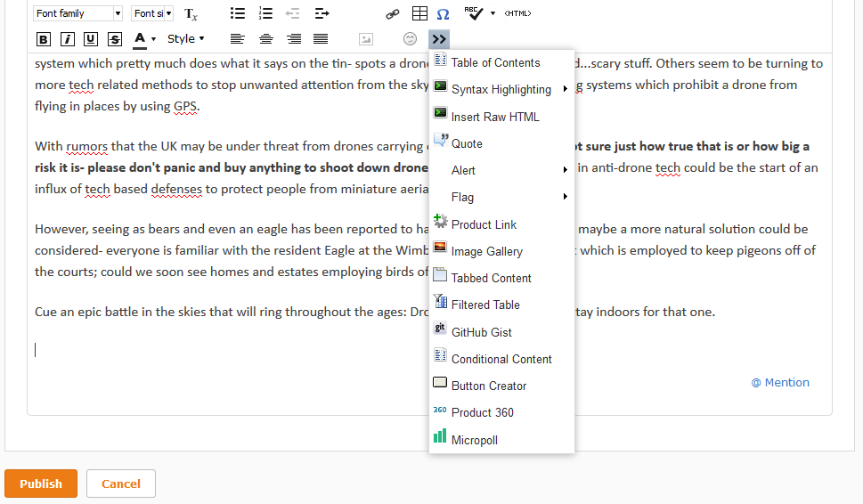Image resolution: width=863 pixels, height=504 pixels.
Task: Click the bulleted list icon
Action: click(238, 13)
